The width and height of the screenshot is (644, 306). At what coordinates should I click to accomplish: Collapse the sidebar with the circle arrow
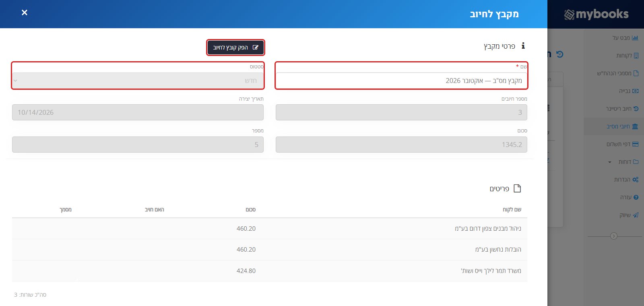click(x=614, y=236)
